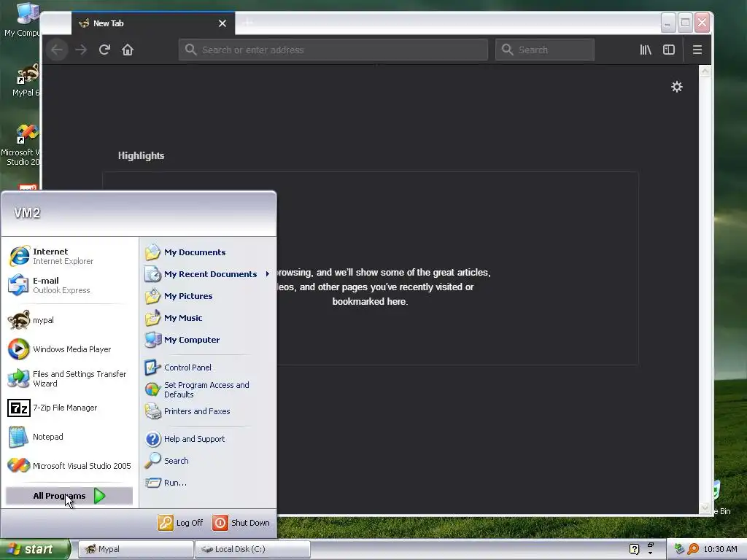The height and width of the screenshot is (560, 747).
Task: Open My Music folder
Action: (208, 318)
